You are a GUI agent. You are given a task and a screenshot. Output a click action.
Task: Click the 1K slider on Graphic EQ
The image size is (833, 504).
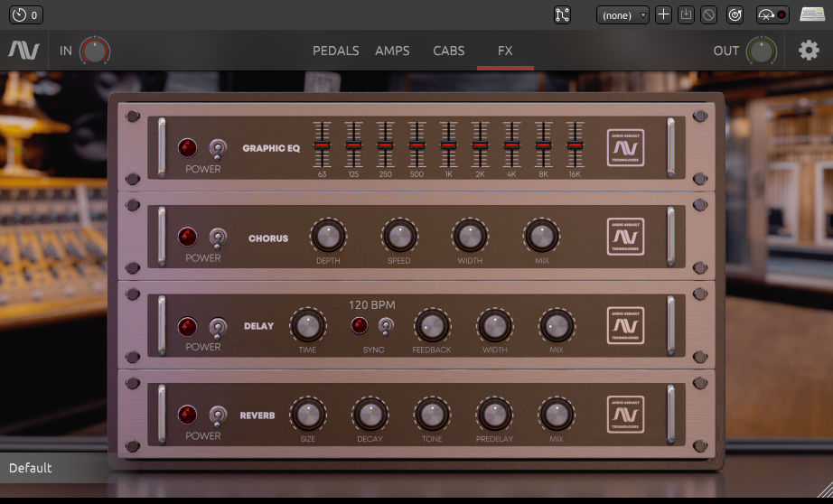point(448,145)
